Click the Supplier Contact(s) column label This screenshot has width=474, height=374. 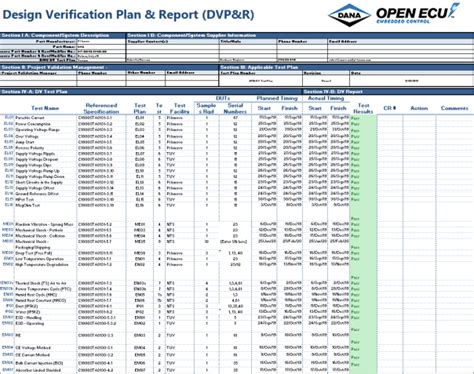click(x=148, y=42)
